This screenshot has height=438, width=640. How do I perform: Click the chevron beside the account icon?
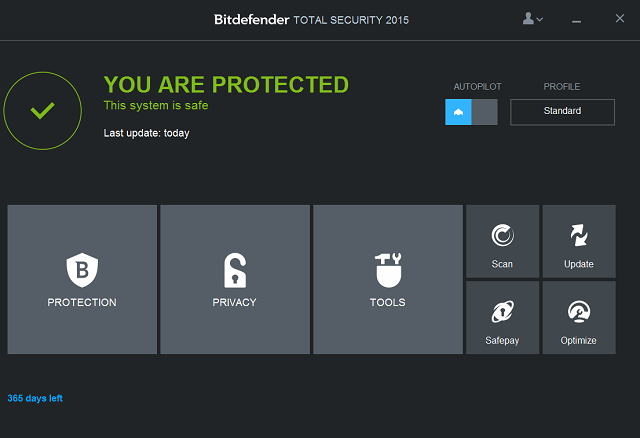click(540, 19)
